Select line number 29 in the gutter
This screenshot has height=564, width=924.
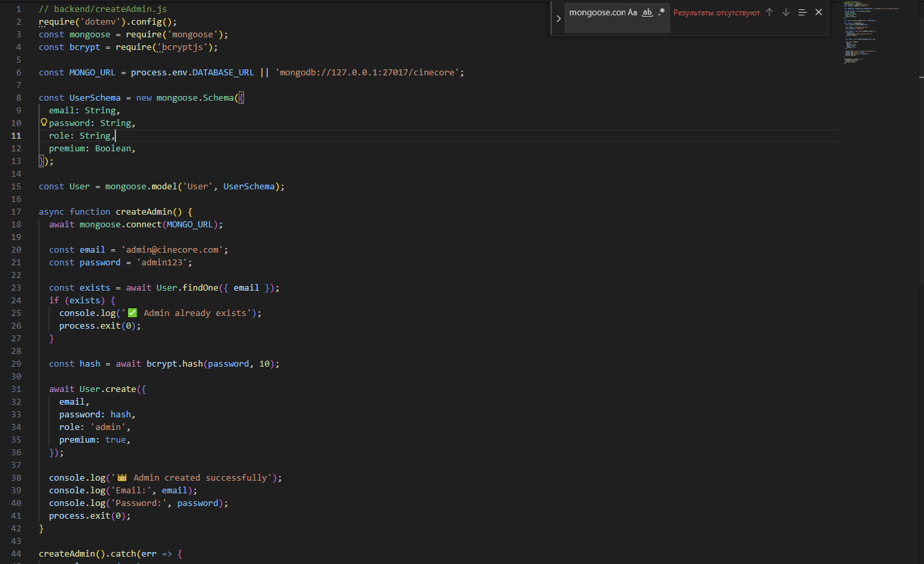[x=16, y=363]
